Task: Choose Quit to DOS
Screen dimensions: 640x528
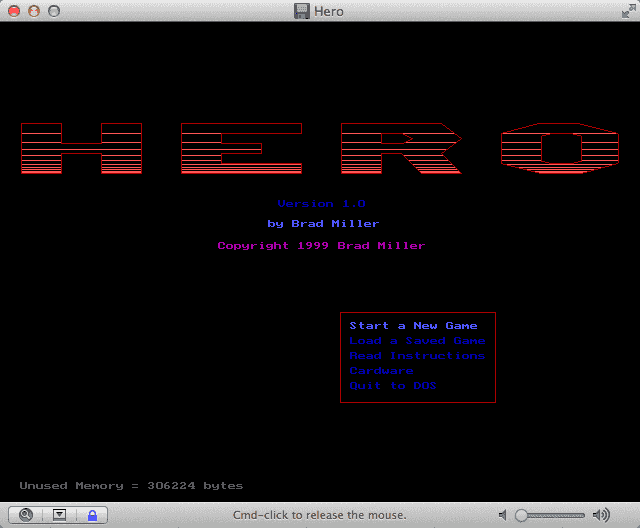Action: pos(393,386)
